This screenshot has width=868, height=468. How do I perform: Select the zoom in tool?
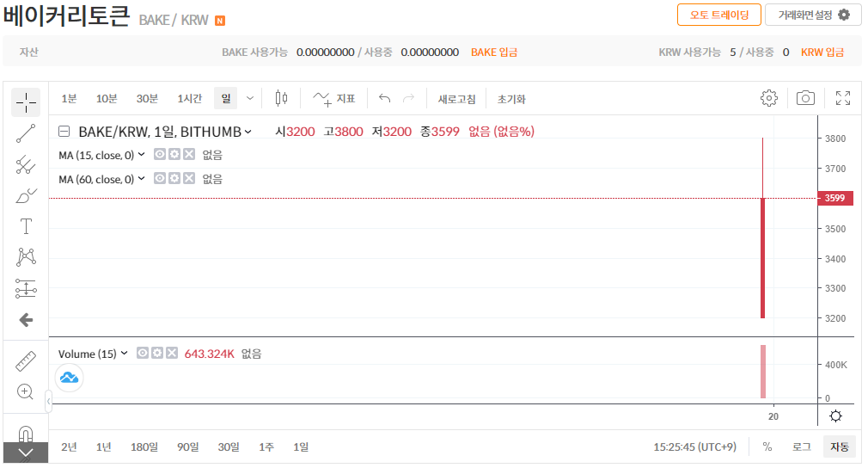[26, 392]
